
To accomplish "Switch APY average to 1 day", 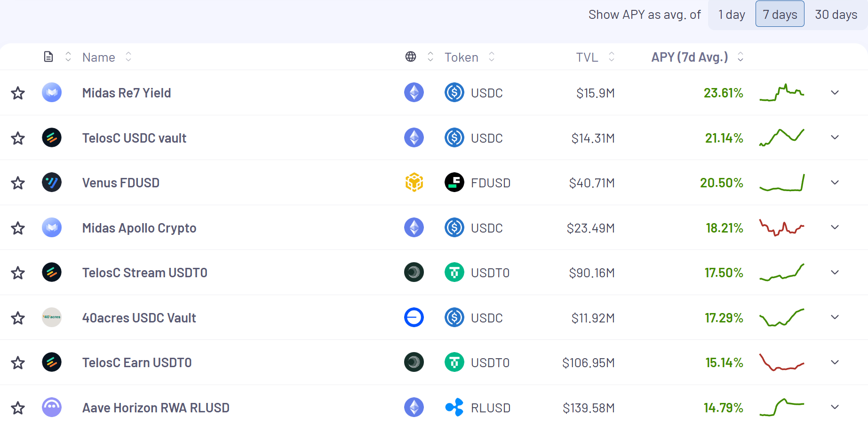I will pyautogui.click(x=732, y=15).
